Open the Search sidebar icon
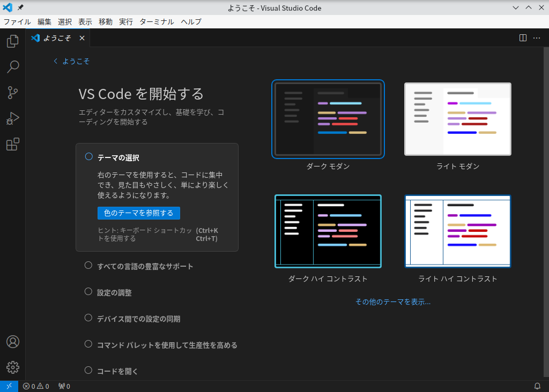 (12, 67)
